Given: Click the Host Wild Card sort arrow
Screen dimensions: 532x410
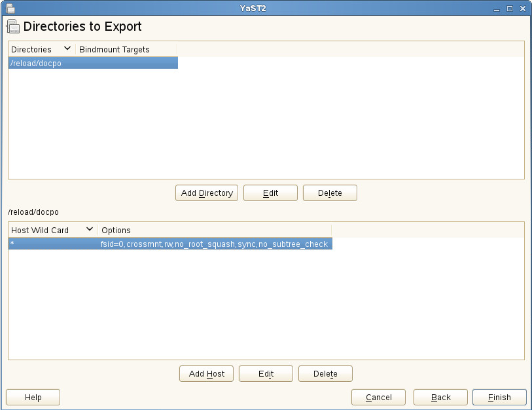Looking at the screenshot, I should (90, 230).
